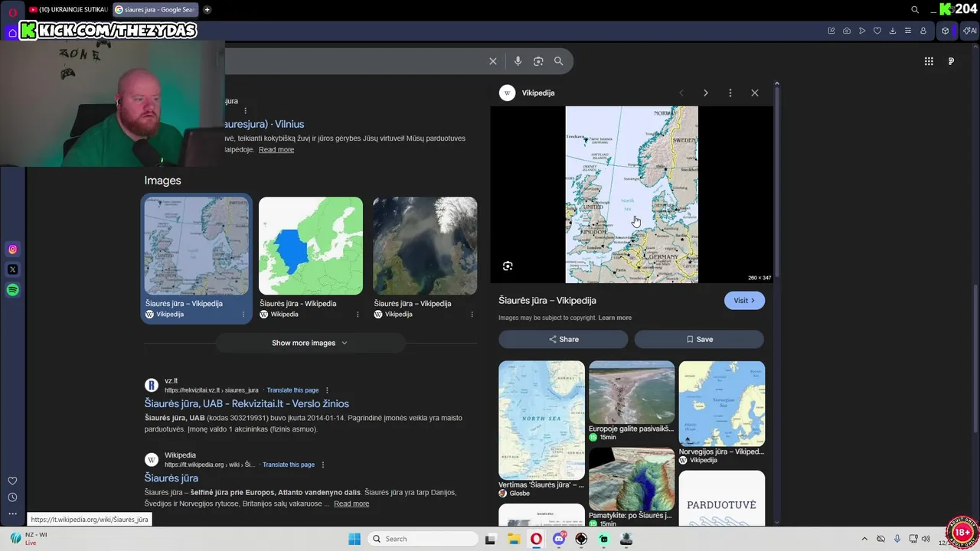Screen dimensions: 980x551
Task: Open the Vikipedija source title in preview
Action: click(x=538, y=93)
